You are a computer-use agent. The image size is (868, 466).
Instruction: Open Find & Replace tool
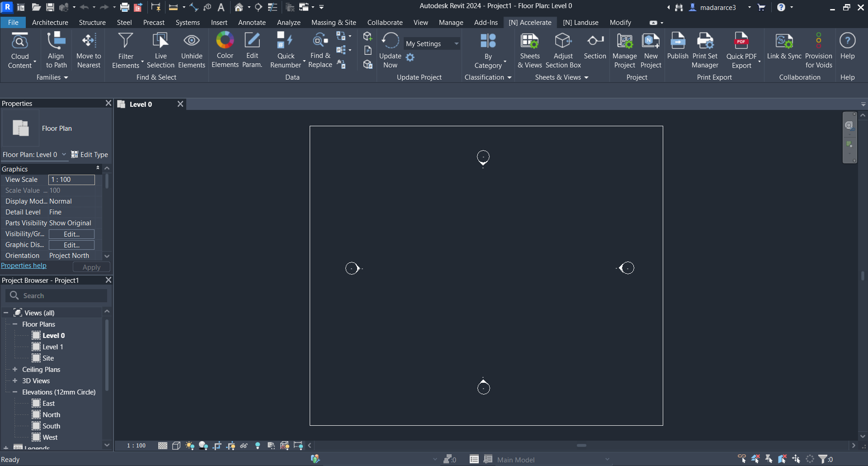pos(320,50)
